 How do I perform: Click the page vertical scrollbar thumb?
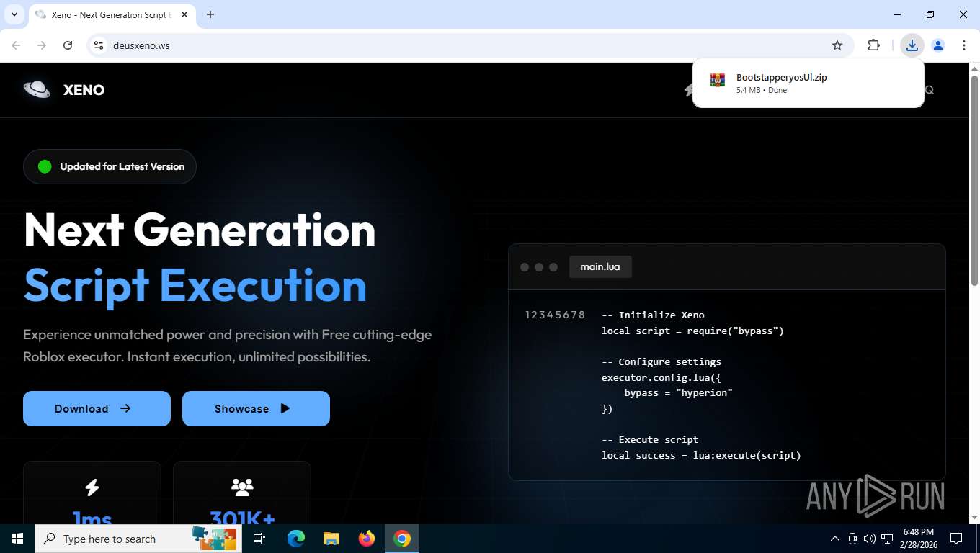tap(974, 180)
